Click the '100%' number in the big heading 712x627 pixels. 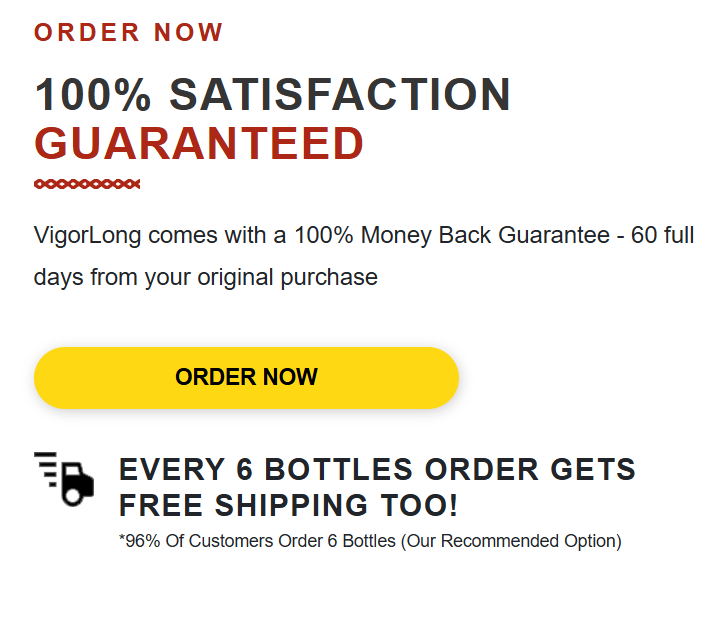(x=93, y=94)
